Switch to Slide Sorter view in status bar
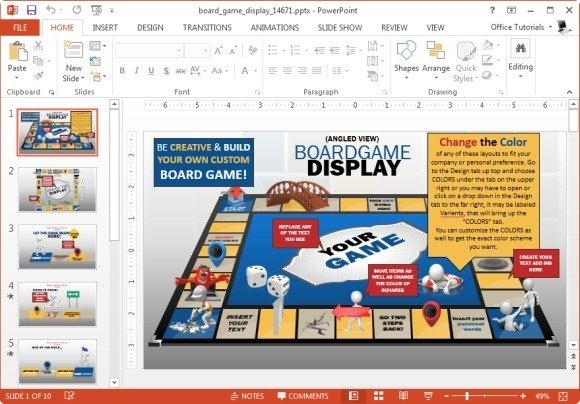This screenshot has width=580, height=404. click(378, 396)
